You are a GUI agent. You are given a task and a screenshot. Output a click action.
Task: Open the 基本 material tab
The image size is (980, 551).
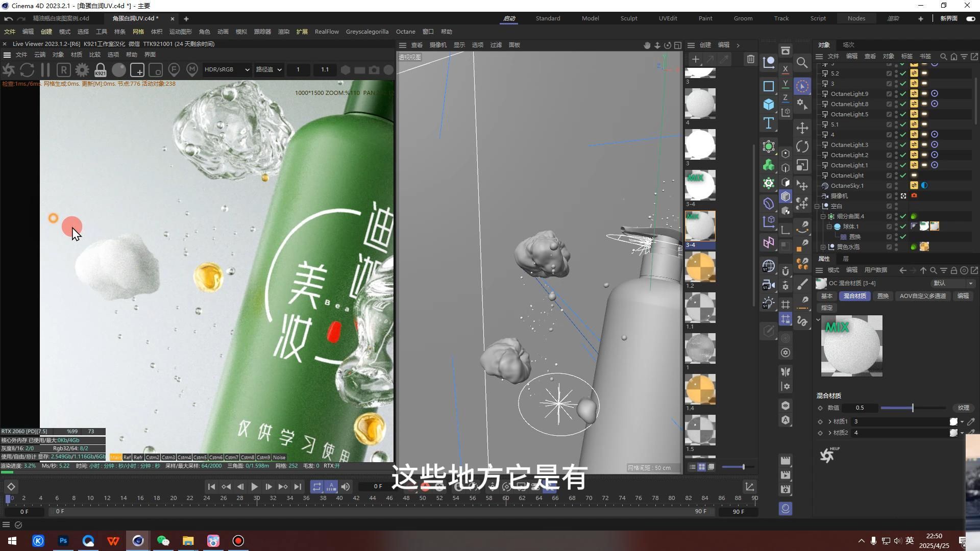click(827, 296)
